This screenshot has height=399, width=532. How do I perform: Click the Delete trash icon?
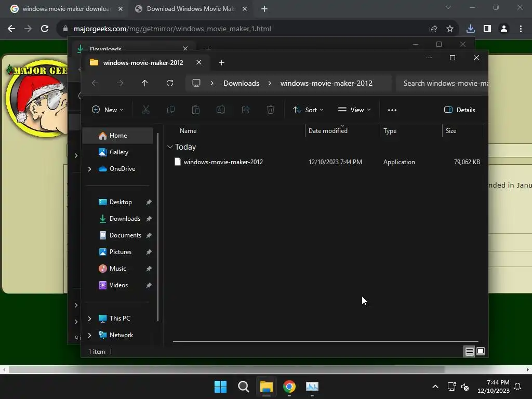[x=271, y=110]
